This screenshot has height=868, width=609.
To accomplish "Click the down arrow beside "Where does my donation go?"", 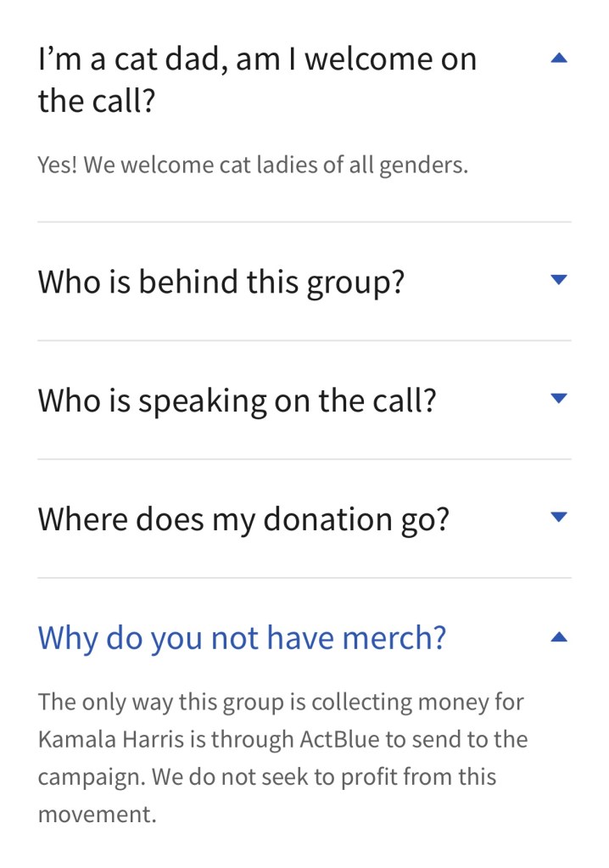I will click(558, 517).
